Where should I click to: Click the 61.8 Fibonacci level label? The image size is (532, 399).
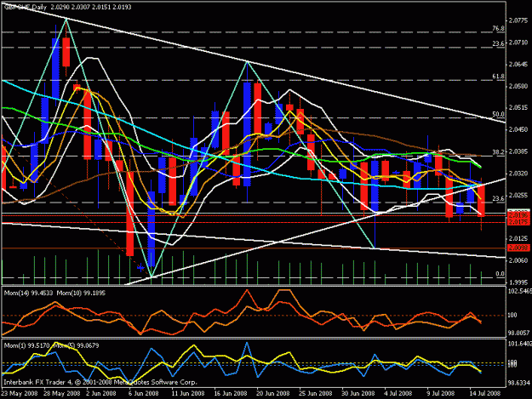(x=498, y=77)
